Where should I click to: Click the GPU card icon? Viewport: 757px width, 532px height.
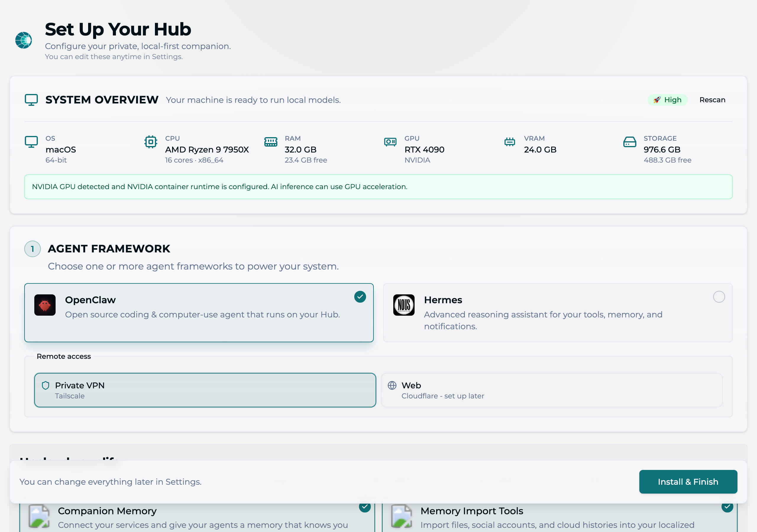click(390, 142)
